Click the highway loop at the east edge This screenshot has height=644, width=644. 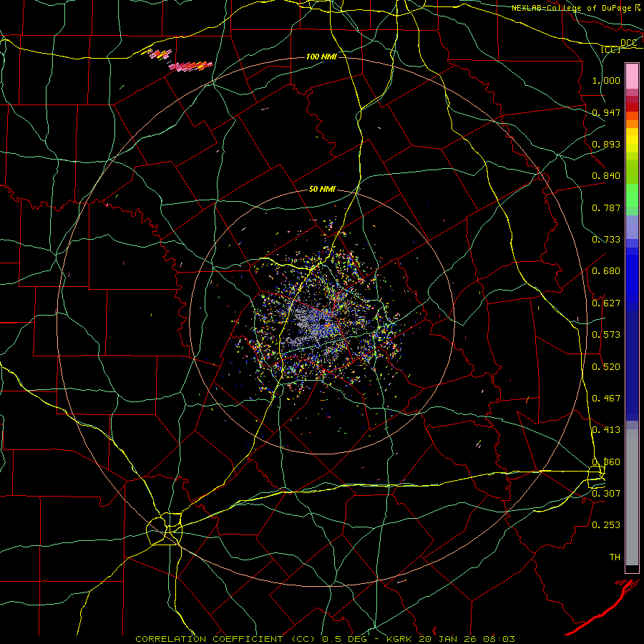pyautogui.click(x=596, y=477)
